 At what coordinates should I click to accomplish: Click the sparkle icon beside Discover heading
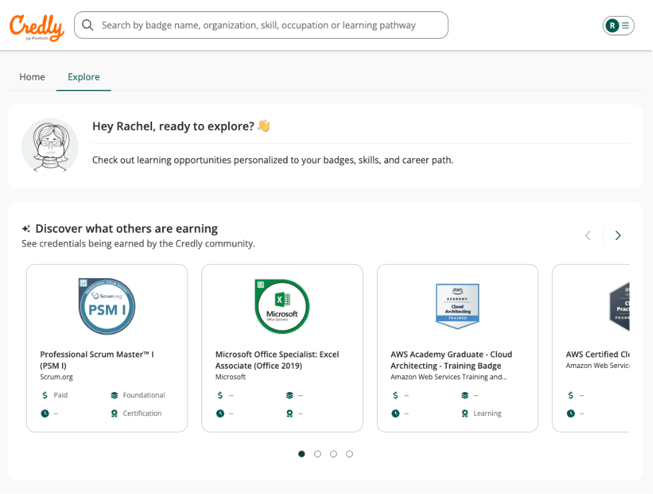[26, 229]
